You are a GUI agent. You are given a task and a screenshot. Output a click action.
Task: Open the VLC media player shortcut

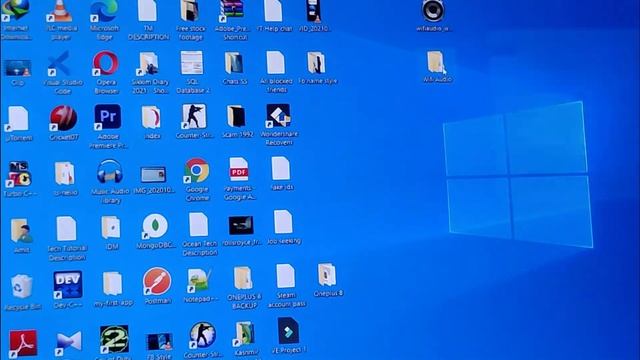[x=60, y=11]
